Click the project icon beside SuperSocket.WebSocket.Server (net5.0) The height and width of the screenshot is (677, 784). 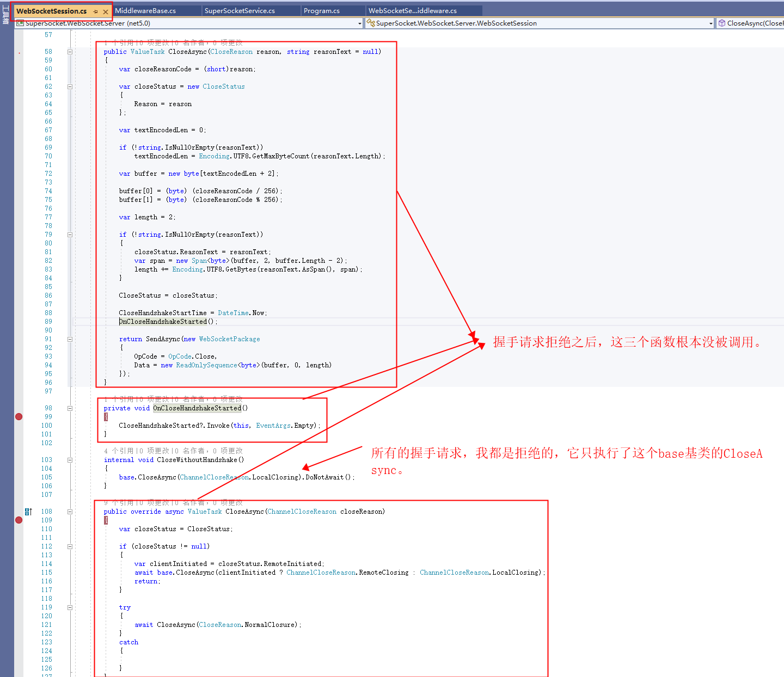click(20, 23)
